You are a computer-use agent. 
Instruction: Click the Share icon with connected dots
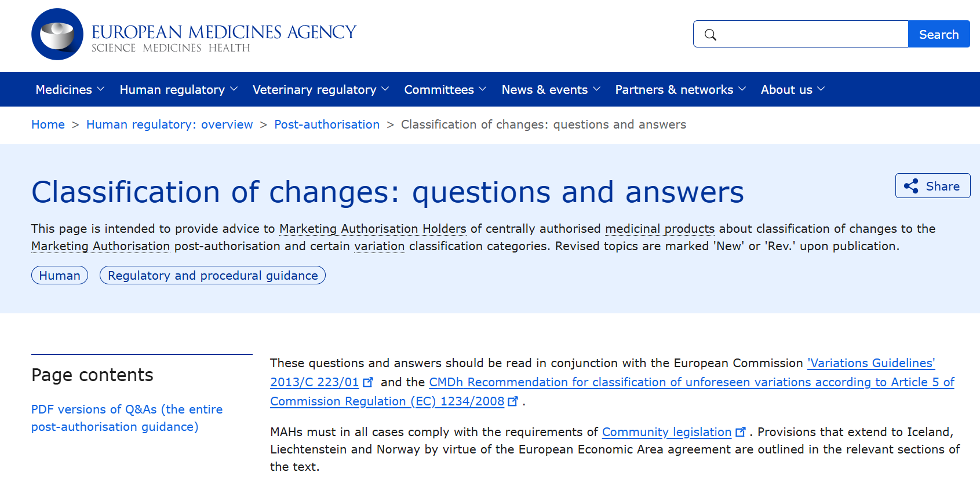[x=912, y=185]
